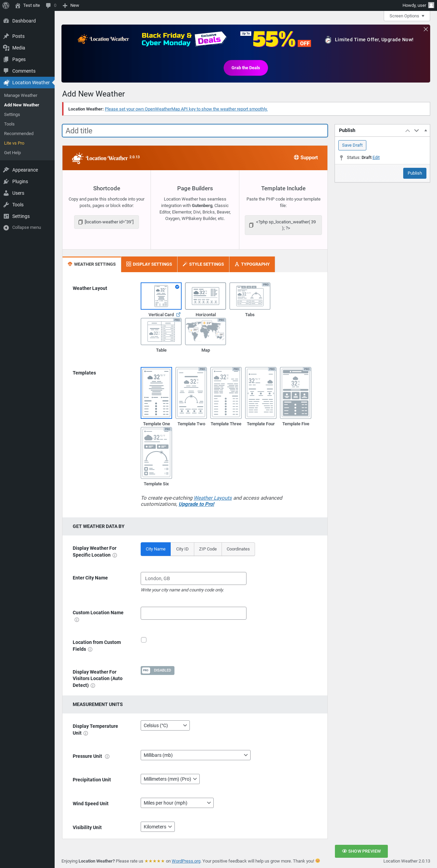Image resolution: width=437 pixels, height=868 pixels.
Task: Click the WordPress logo icon
Action: tap(6, 5)
